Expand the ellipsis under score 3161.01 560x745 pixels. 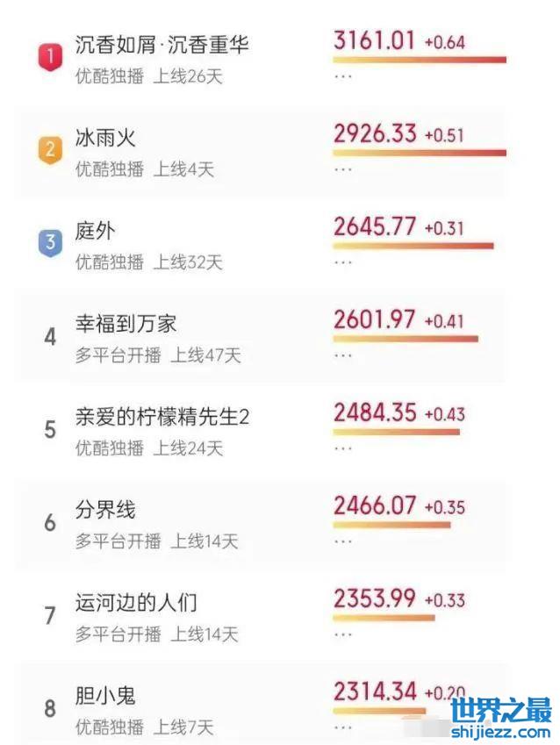(343, 76)
